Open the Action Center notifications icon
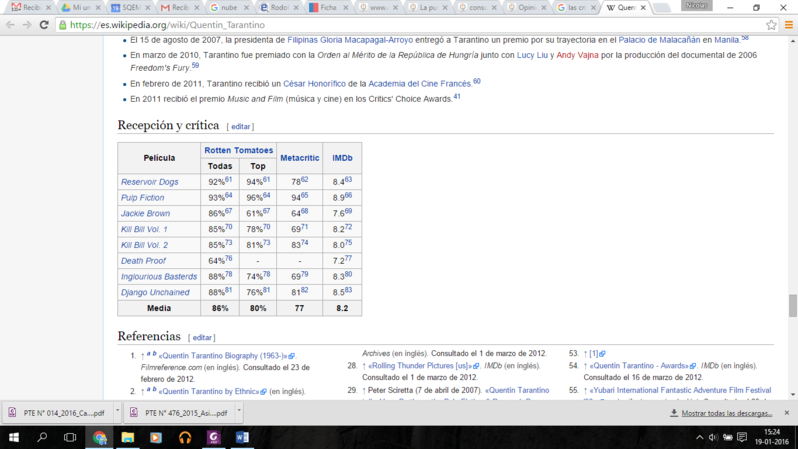 (x=742, y=437)
